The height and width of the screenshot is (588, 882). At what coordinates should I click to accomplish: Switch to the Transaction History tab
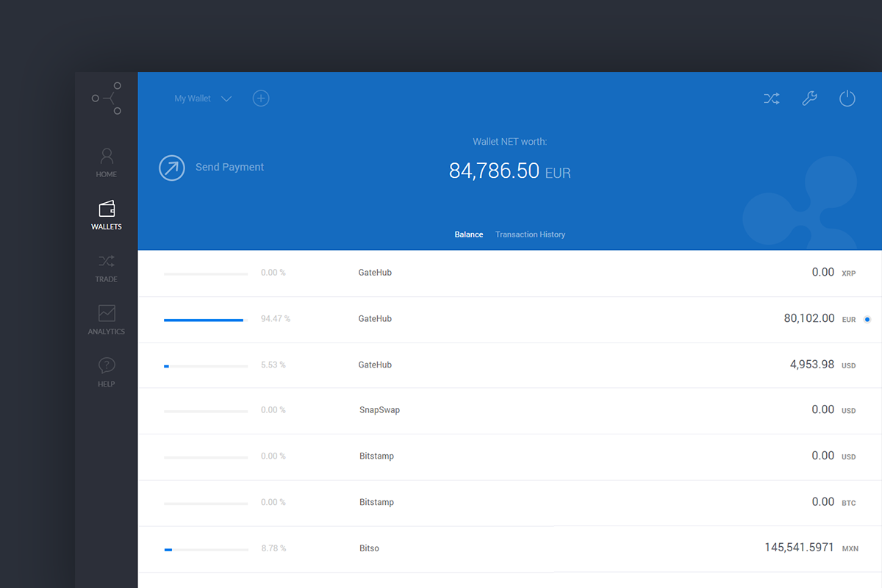[x=530, y=234]
